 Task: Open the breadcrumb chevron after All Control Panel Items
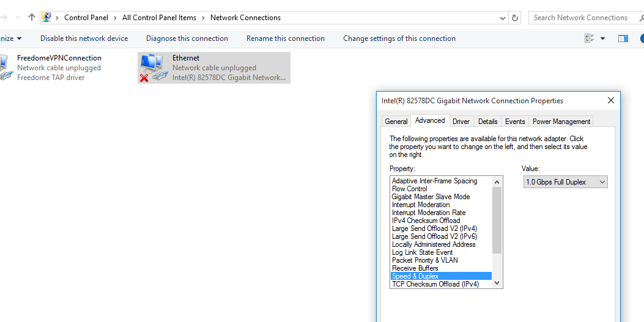tap(203, 18)
